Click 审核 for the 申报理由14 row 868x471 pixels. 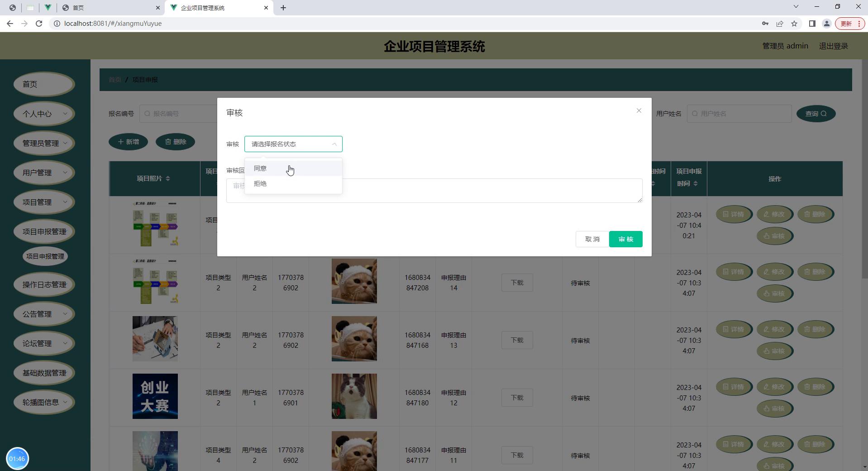point(774,293)
